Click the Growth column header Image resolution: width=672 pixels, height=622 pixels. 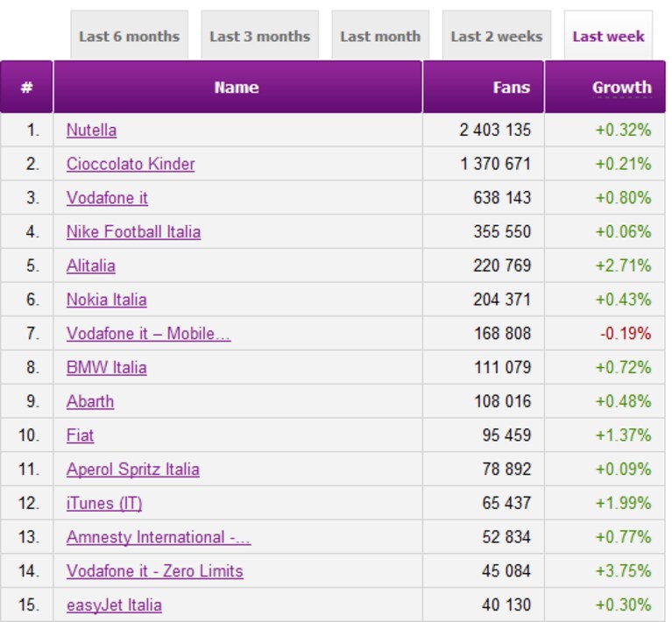605,87
